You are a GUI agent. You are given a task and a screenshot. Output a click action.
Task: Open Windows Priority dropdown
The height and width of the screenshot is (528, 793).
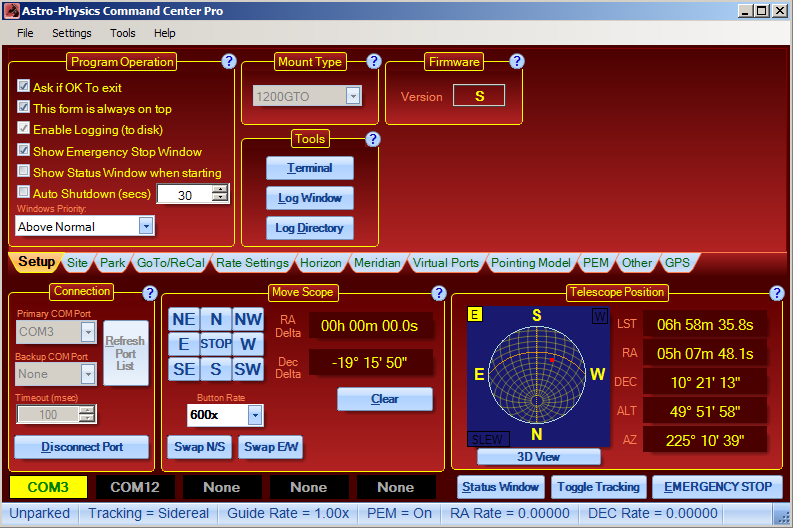click(146, 226)
